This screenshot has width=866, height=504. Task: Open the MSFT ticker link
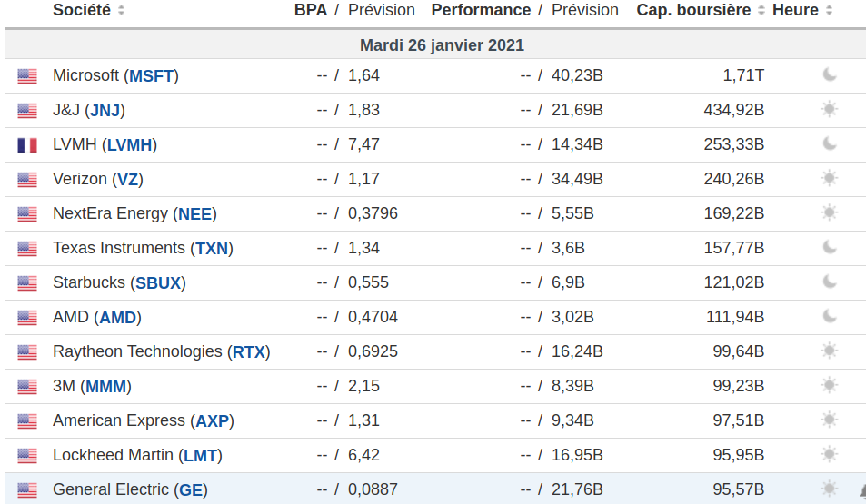tap(151, 76)
